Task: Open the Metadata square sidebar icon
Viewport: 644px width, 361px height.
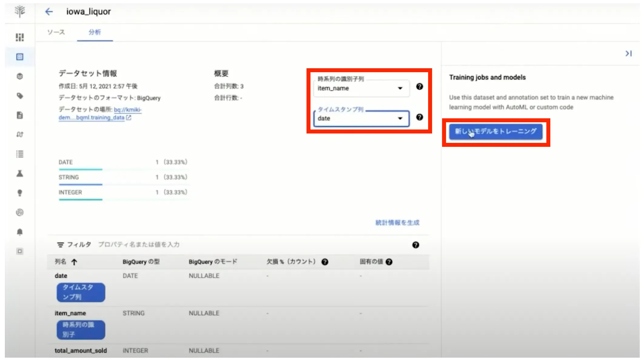Action: 20,251
